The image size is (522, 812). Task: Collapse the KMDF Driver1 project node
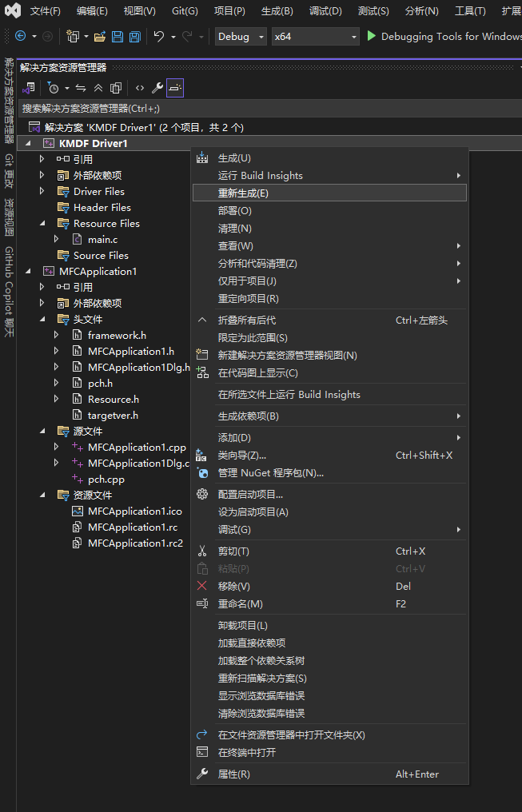(x=28, y=143)
